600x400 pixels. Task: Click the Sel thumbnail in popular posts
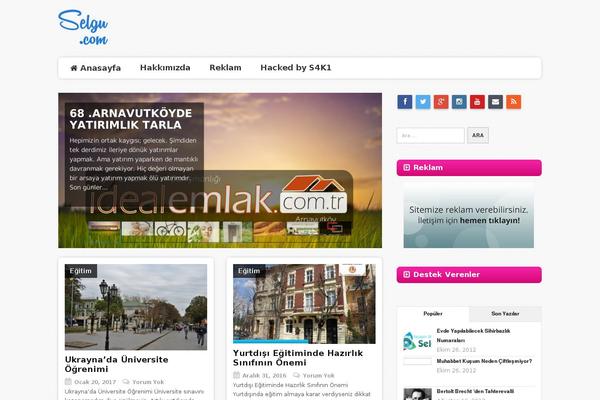417,341
